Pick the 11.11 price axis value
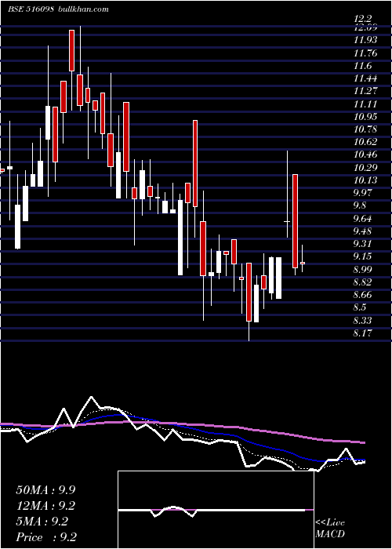The width and height of the screenshot is (392, 549). click(365, 104)
